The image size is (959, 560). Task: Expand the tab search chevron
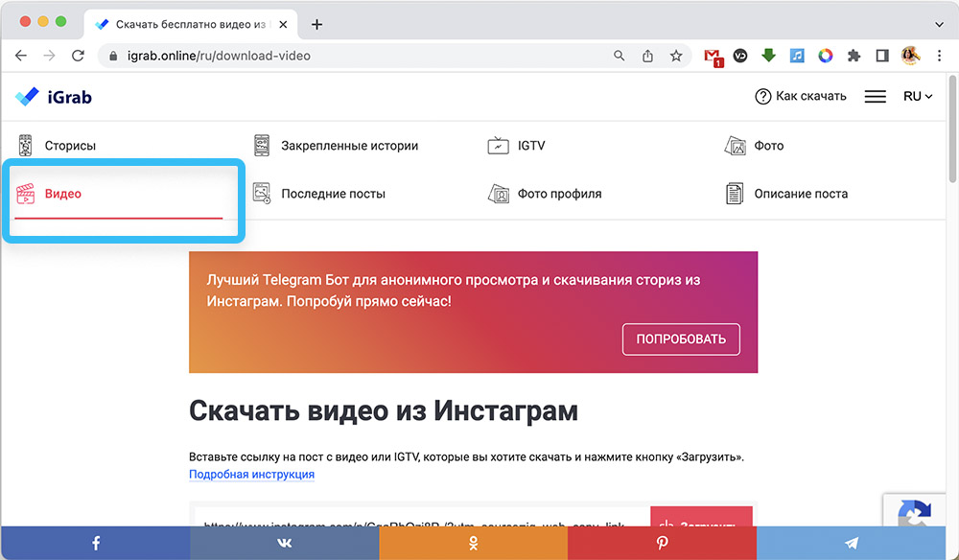click(938, 23)
